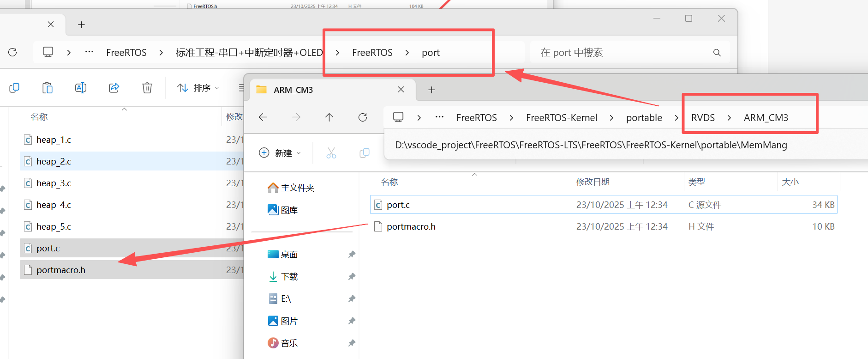
Task: Open the 排序 sort dropdown
Action: pos(198,88)
